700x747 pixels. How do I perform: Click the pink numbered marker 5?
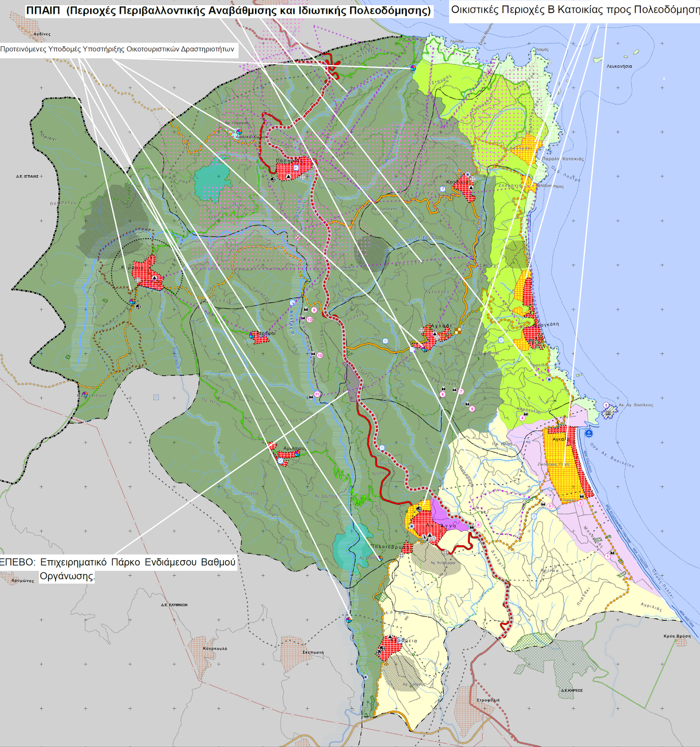[472, 409]
